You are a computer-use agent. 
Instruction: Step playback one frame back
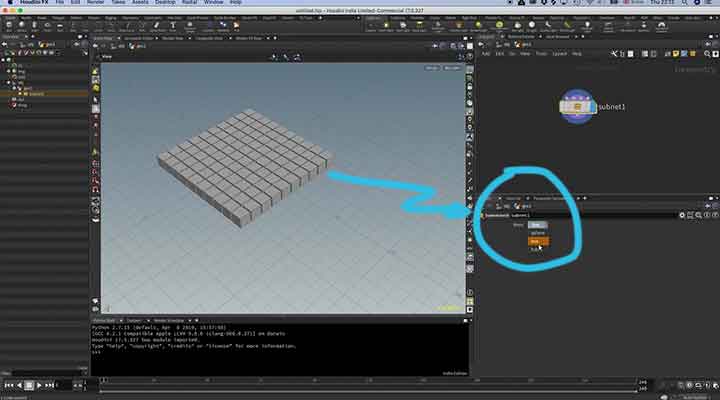19,385
